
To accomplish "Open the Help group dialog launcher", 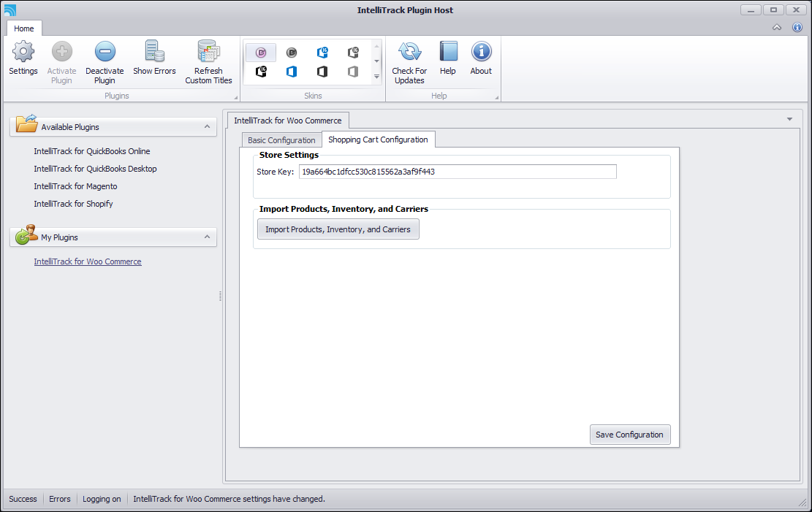I will 496,97.
